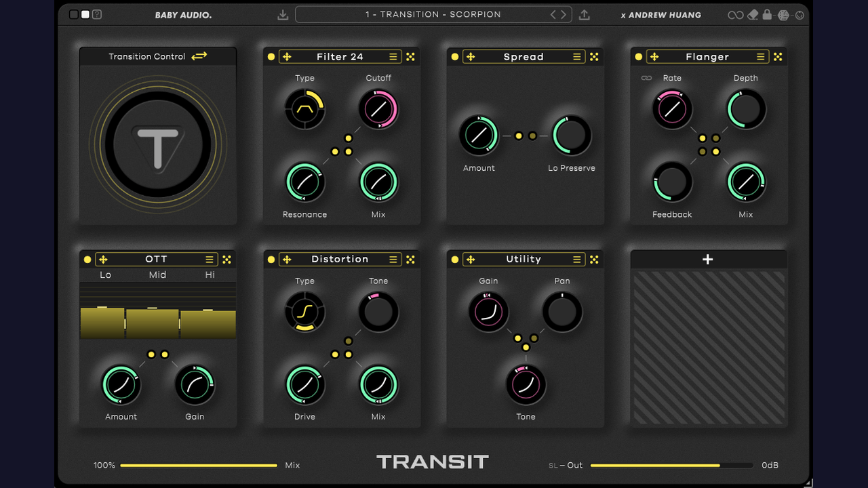Open the OTT module menu
This screenshot has width=868, height=488.
(210, 260)
